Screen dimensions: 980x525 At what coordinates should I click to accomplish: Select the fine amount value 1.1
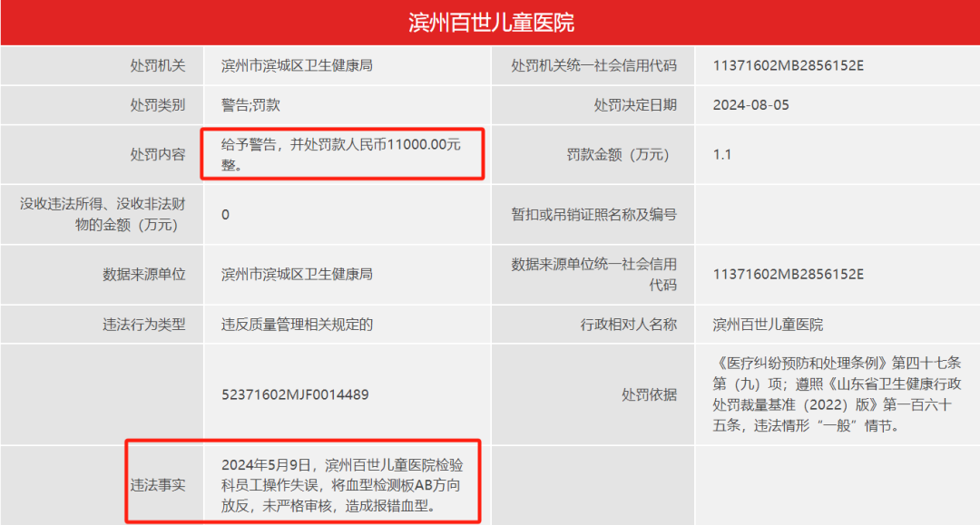722,155
